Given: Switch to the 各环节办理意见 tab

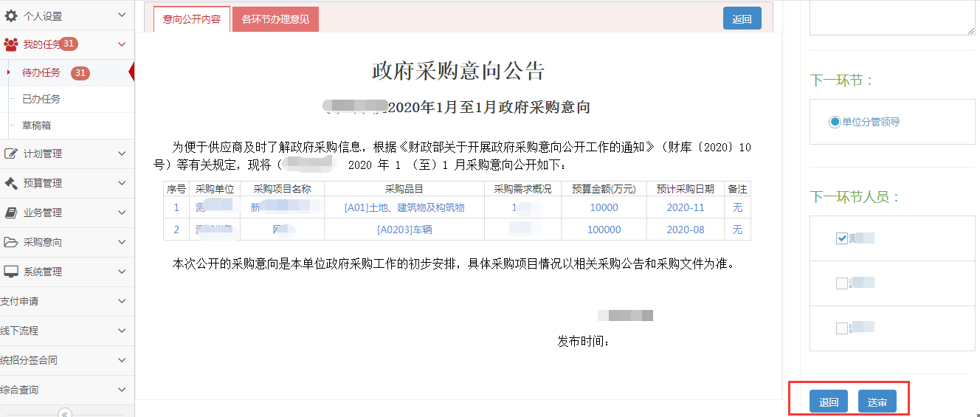Looking at the screenshot, I should (275, 19).
